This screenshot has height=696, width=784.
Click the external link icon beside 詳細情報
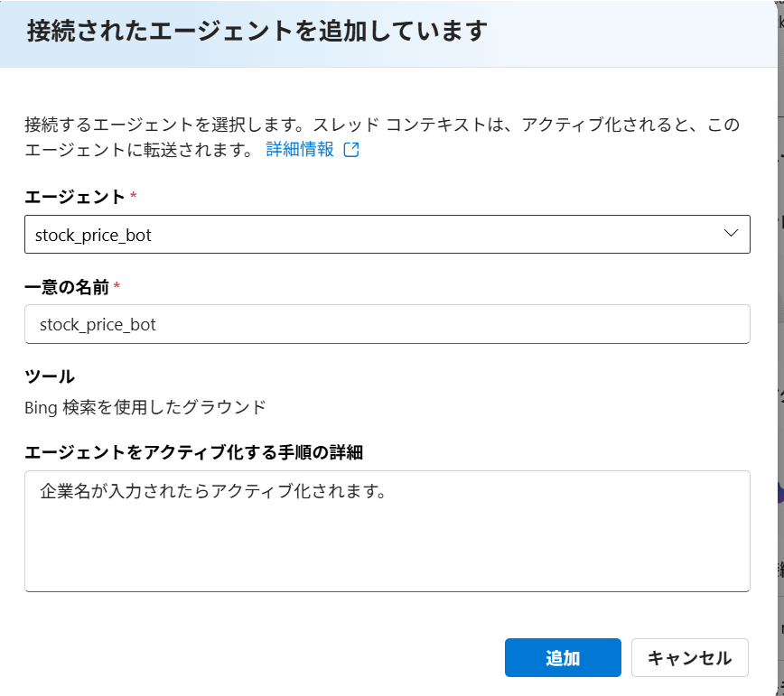pyautogui.click(x=351, y=149)
